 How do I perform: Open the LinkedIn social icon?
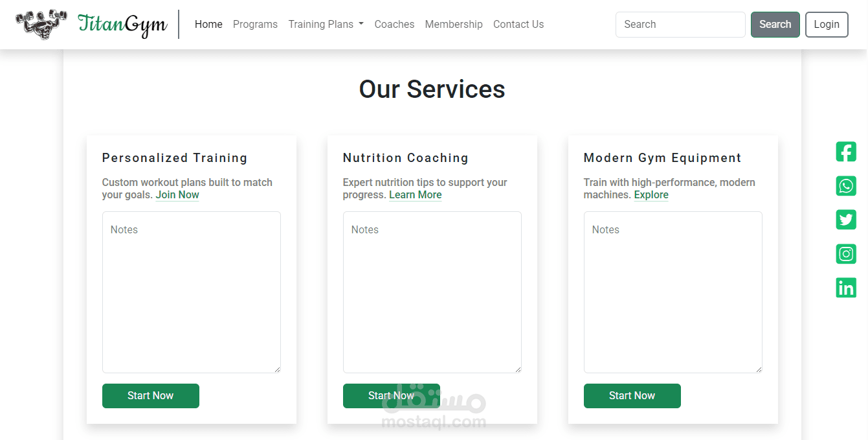(846, 288)
